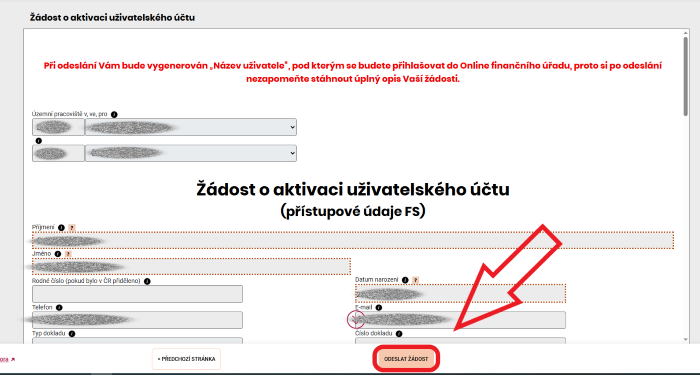Go back with Předchozí stránka button
Image resolution: width=700 pixels, height=375 pixels.
(x=186, y=359)
